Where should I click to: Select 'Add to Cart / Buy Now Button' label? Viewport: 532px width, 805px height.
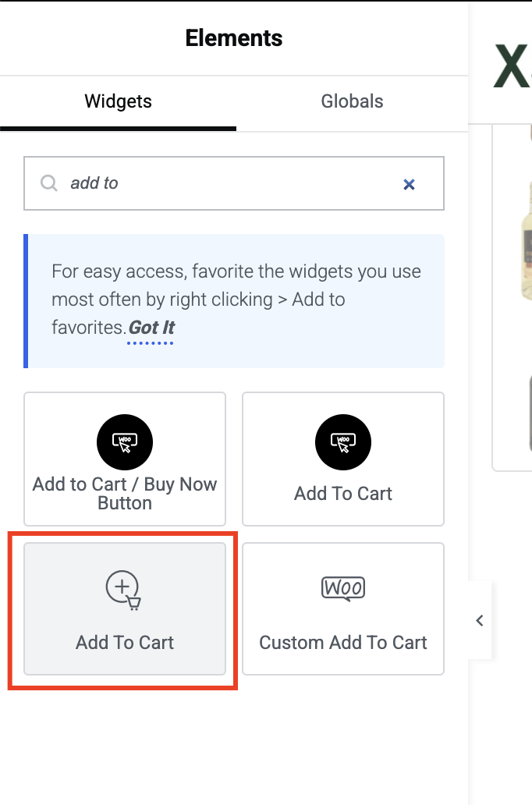pyautogui.click(x=125, y=493)
